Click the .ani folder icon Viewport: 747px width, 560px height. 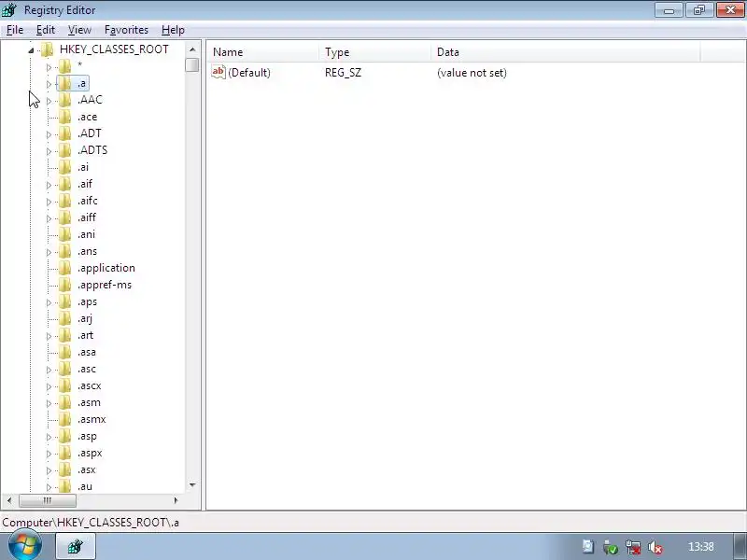click(64, 234)
